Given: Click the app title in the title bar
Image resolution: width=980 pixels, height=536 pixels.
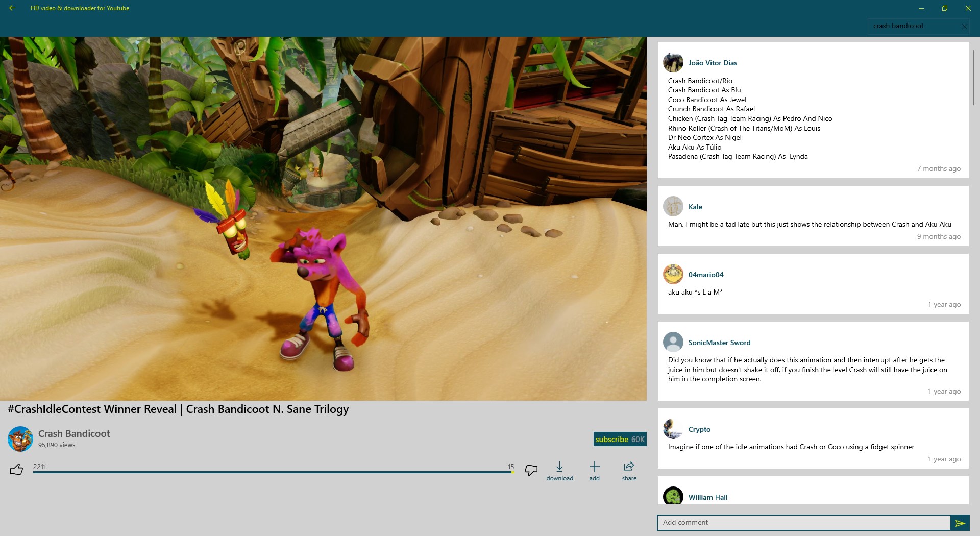Looking at the screenshot, I should pos(80,8).
